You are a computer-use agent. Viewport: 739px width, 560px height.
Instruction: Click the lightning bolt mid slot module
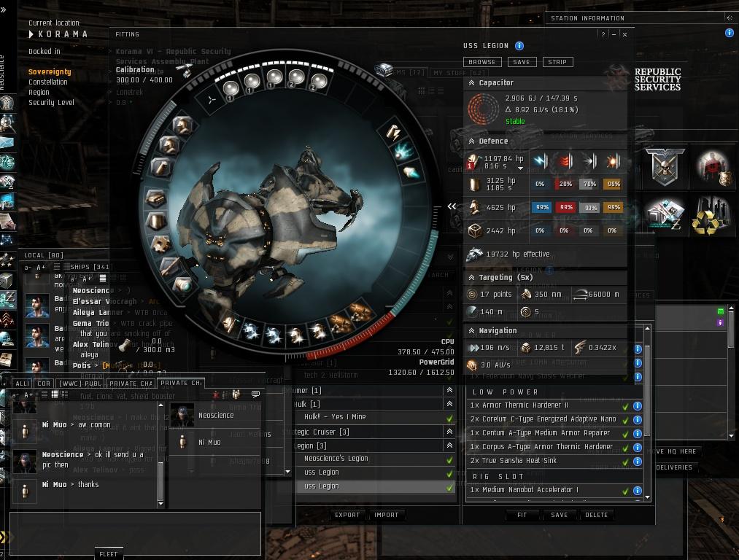click(393, 133)
